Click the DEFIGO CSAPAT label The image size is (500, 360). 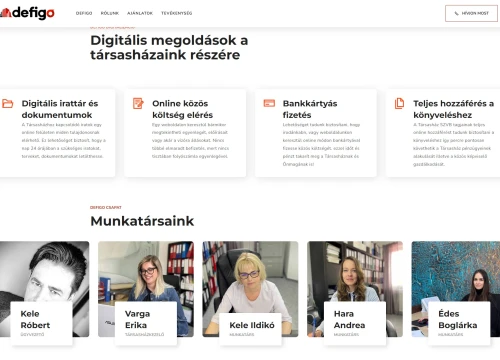pos(106,207)
